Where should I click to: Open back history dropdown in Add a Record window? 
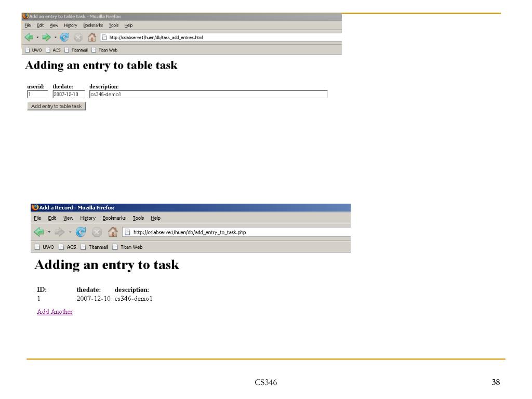tap(49, 232)
